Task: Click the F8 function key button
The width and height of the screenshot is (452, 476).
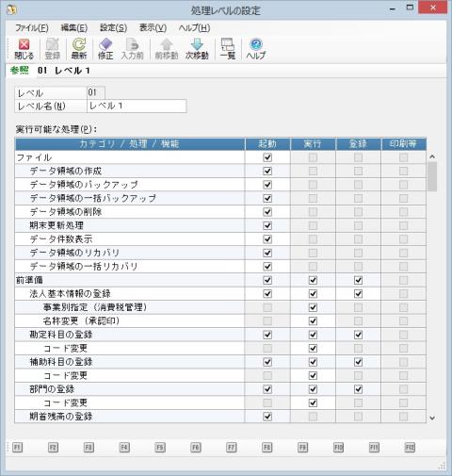Action: (266, 447)
